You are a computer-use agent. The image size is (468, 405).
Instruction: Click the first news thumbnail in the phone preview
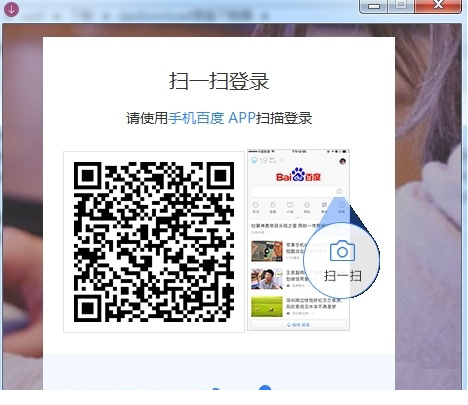(x=267, y=251)
